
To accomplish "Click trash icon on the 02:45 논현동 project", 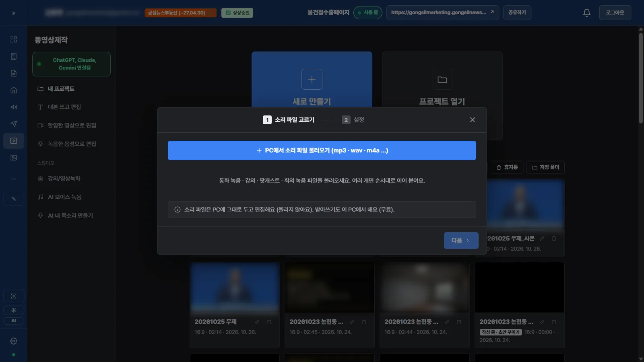I will [x=364, y=322].
